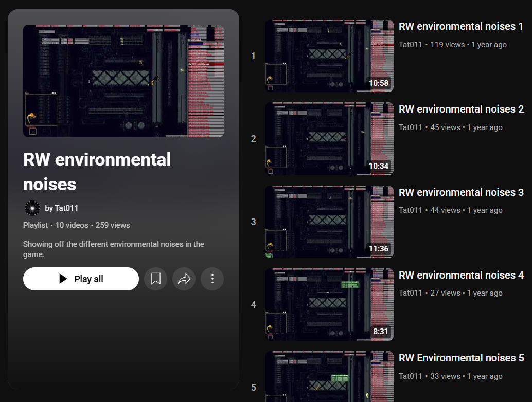Viewport: 532px width, 402px height.
Task: Open RW environmental noises 1 thumbnail
Action: (x=329, y=56)
